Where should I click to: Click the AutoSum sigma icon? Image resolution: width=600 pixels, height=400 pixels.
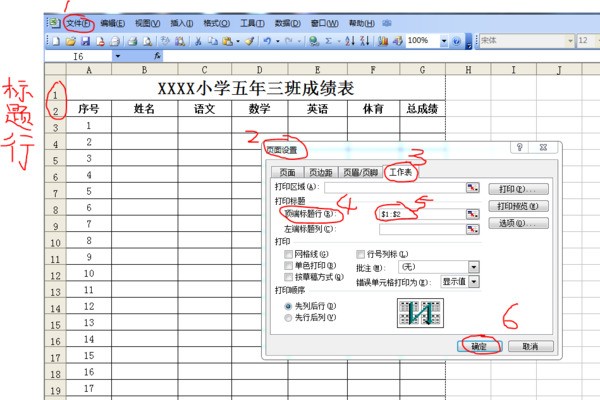328,41
